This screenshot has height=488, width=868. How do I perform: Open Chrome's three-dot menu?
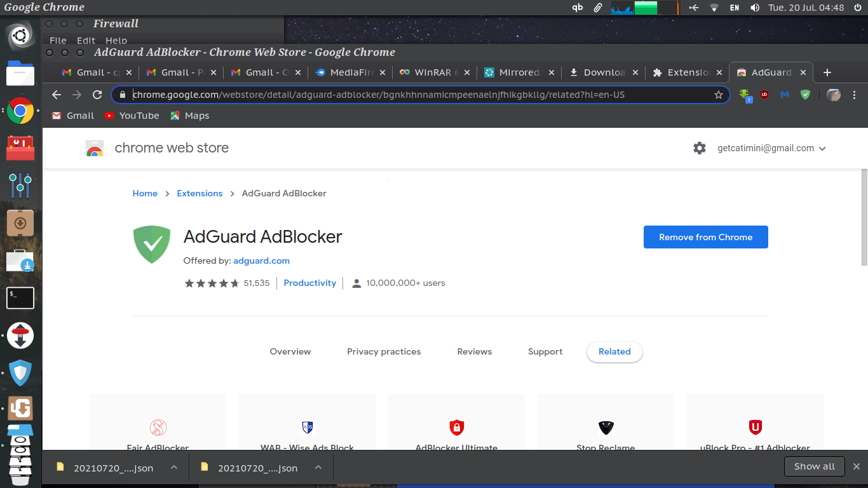tap(854, 95)
